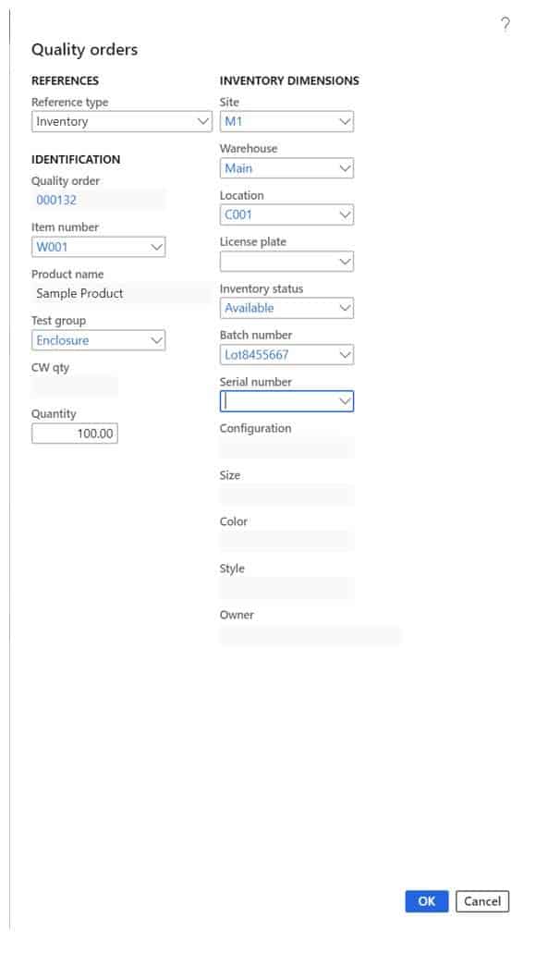Click the Configuration field

point(286,448)
